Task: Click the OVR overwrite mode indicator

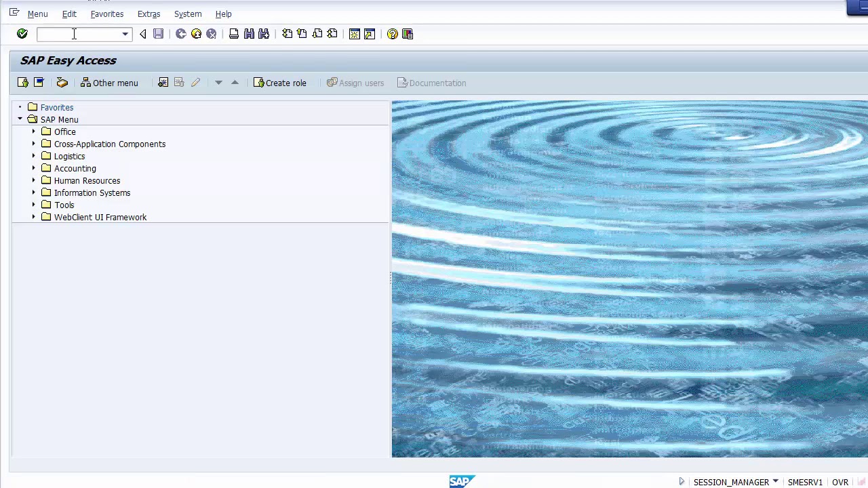Action: point(840,482)
